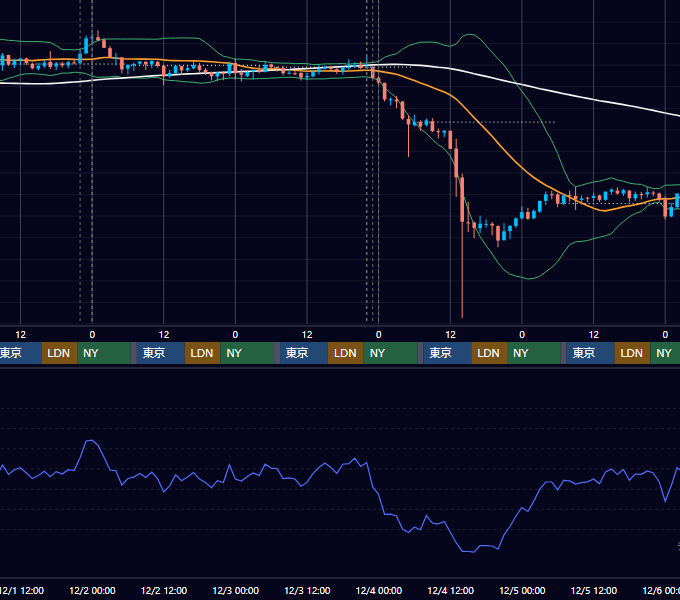Click the 12/5 00:00 time axis label
Screen dimensions: 680x600
[522, 590]
